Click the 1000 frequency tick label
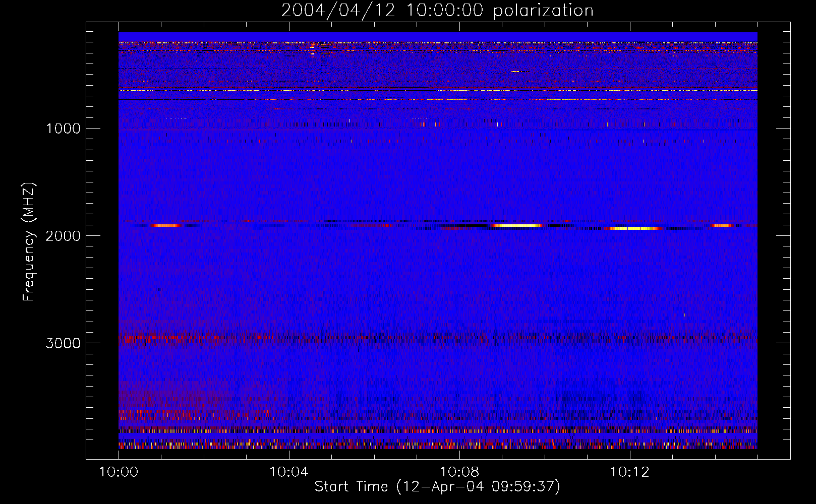 63,129
